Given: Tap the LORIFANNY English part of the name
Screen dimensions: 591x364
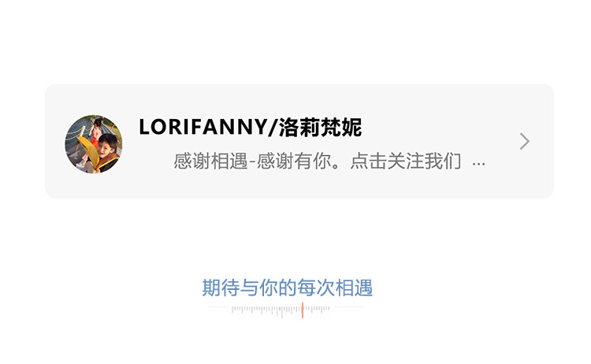Looking at the screenshot, I should point(203,127).
